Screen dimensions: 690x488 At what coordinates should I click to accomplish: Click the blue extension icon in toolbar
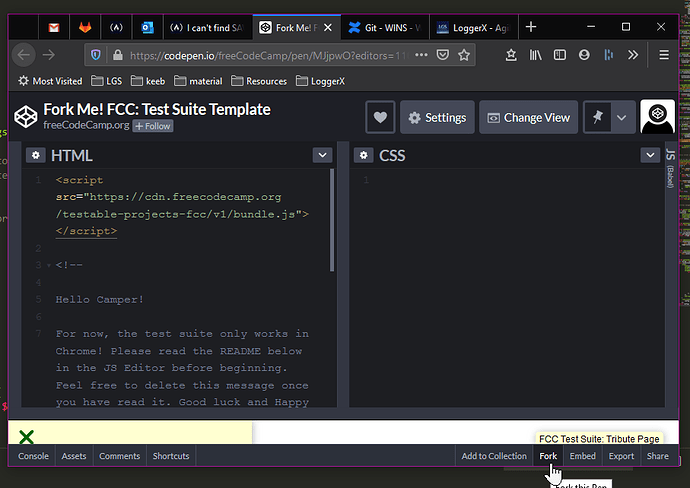(x=609, y=55)
